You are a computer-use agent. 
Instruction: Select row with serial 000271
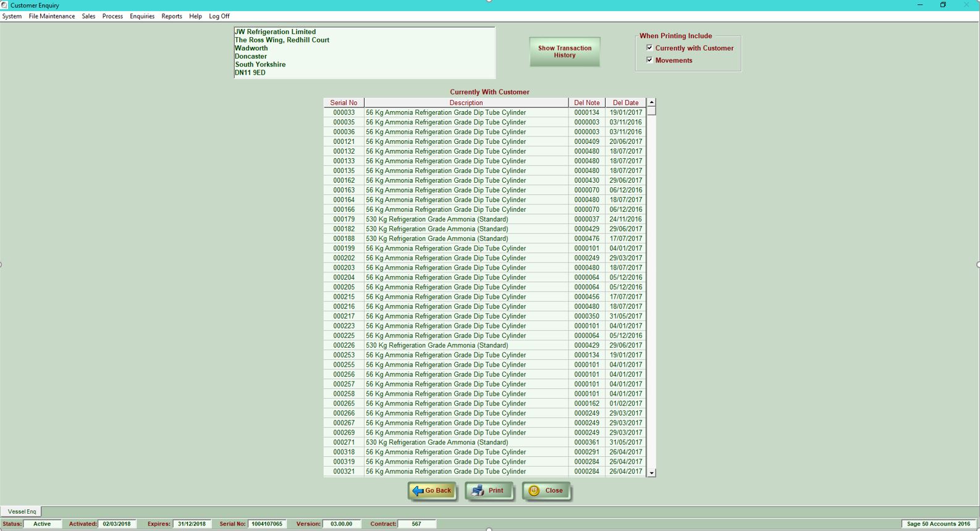(x=484, y=442)
